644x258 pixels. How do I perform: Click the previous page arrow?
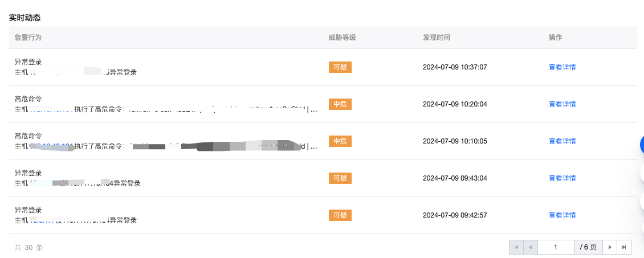pyautogui.click(x=531, y=247)
